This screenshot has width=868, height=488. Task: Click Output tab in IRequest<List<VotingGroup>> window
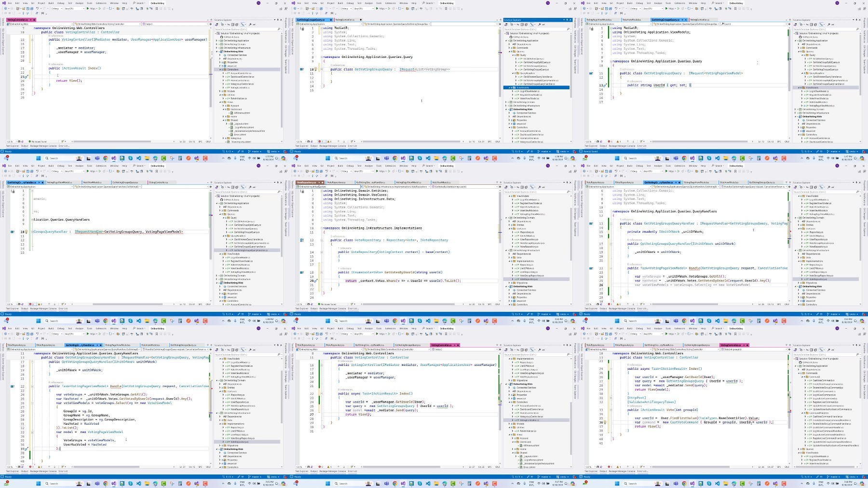[314, 146]
